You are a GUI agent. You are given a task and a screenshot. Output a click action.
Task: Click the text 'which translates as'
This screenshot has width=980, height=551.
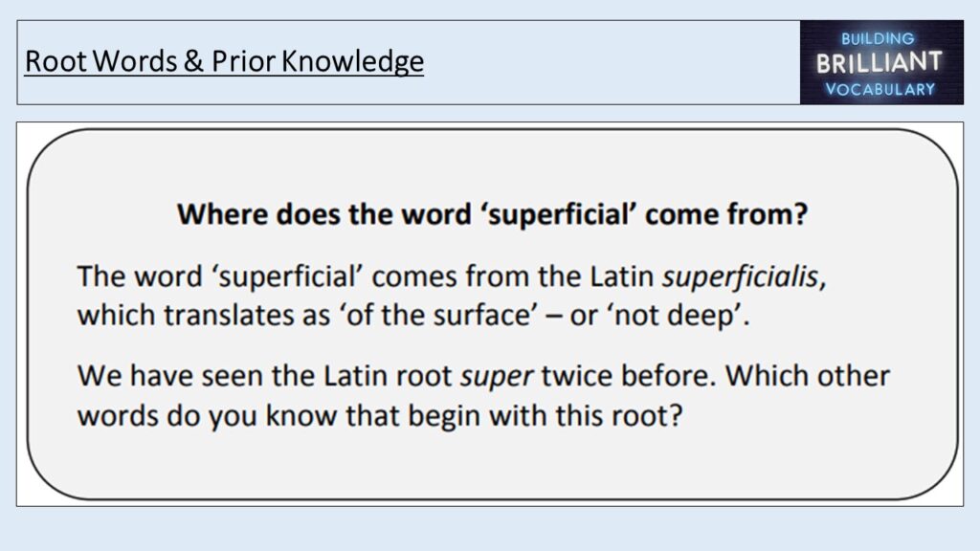coord(203,315)
